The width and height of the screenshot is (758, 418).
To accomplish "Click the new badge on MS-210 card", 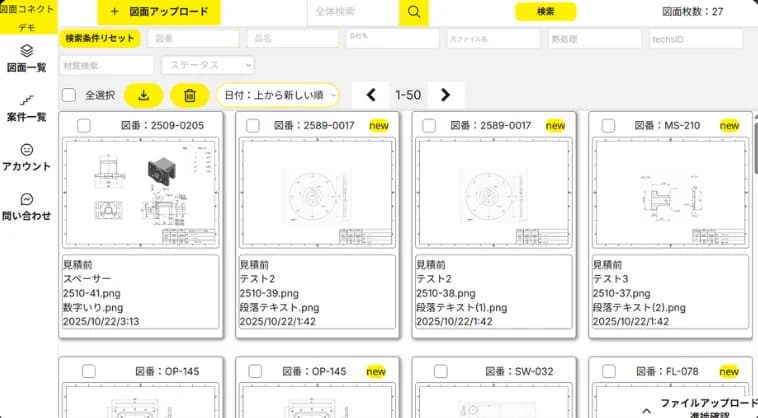I will pyautogui.click(x=729, y=126).
